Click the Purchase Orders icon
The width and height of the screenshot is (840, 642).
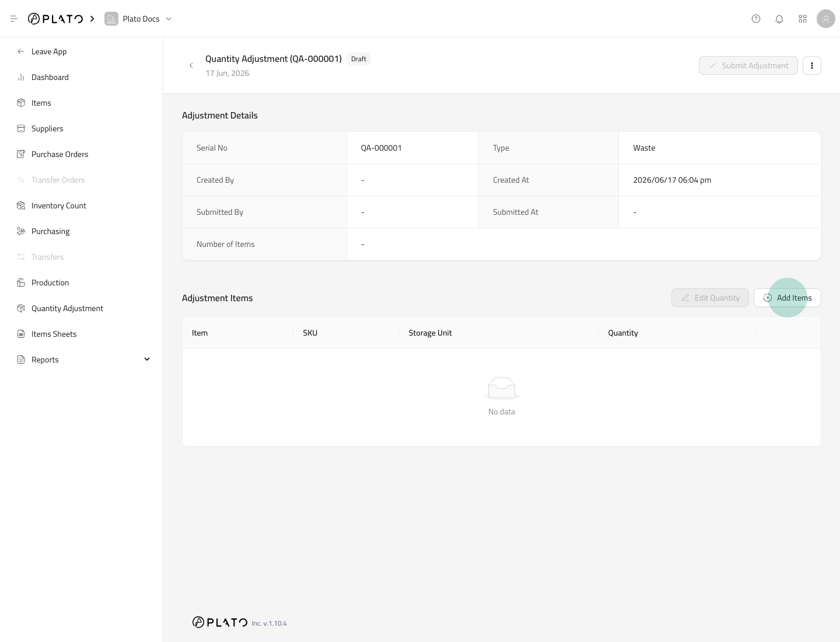(x=21, y=154)
